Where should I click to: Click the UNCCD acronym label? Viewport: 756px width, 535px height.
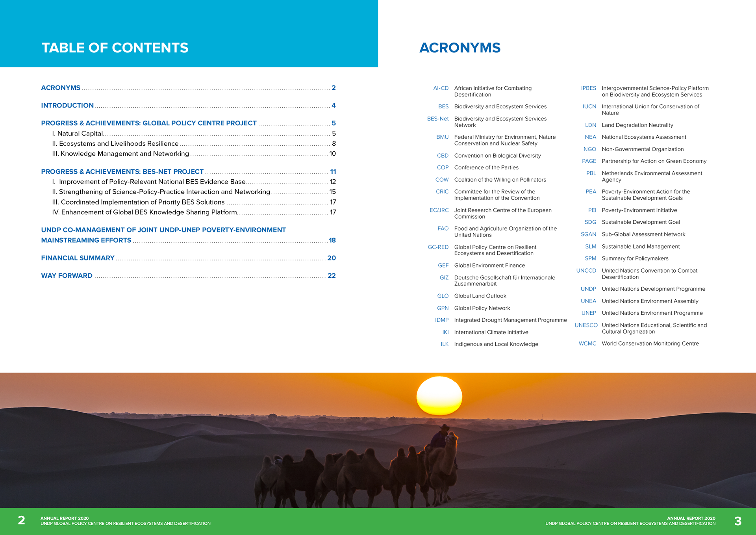point(586,271)
